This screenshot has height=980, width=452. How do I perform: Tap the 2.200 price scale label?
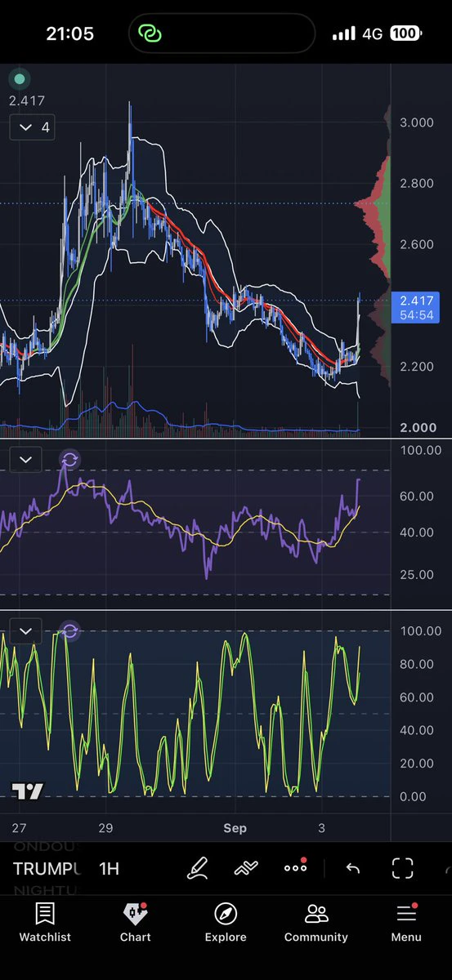click(x=417, y=366)
